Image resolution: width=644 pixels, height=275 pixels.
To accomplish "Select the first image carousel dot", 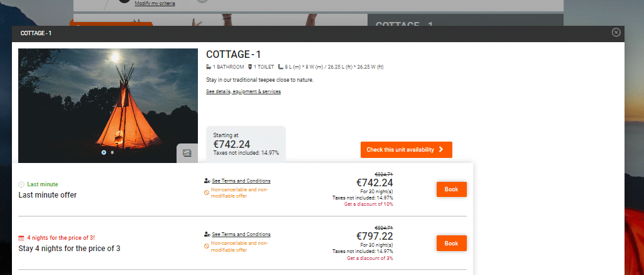I will coord(104,152).
